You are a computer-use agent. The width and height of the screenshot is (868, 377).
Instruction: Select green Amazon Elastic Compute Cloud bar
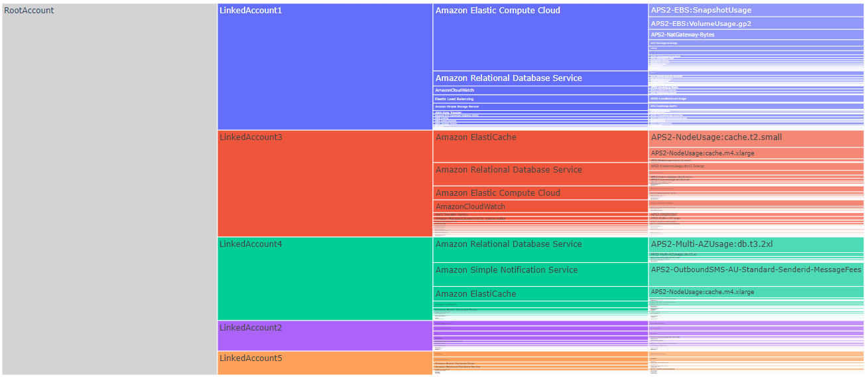click(540, 309)
